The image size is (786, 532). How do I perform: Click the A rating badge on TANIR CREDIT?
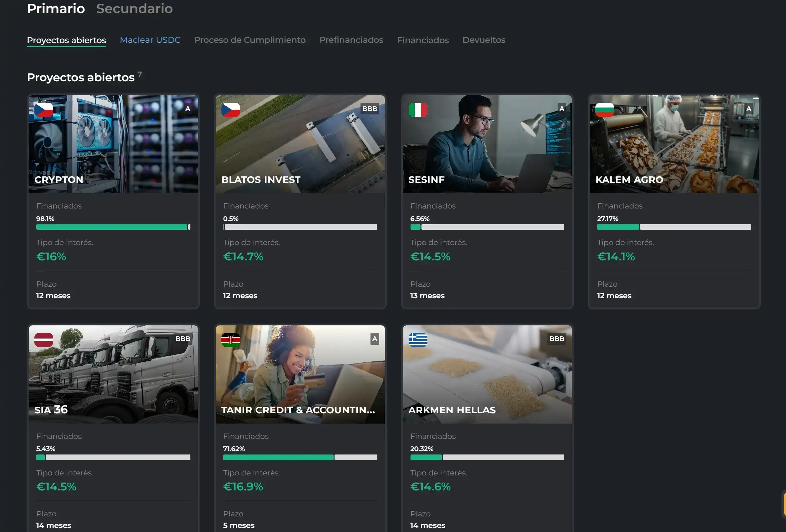click(x=375, y=339)
